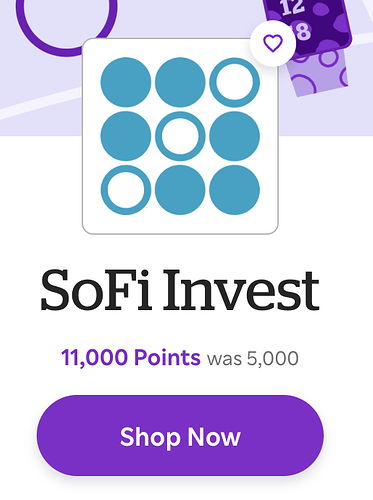Click the top-middle filled dot in the logo
The width and height of the screenshot is (373, 500).
[x=180, y=82]
